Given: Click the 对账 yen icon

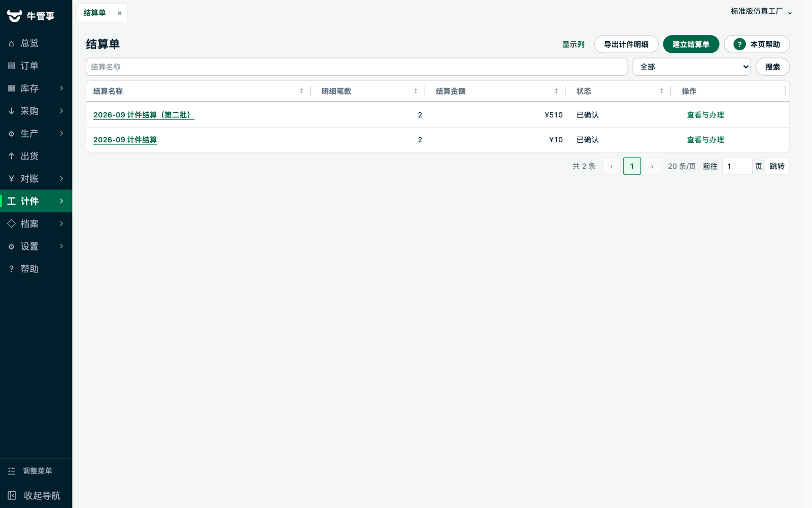Looking at the screenshot, I should pyautogui.click(x=11, y=179).
